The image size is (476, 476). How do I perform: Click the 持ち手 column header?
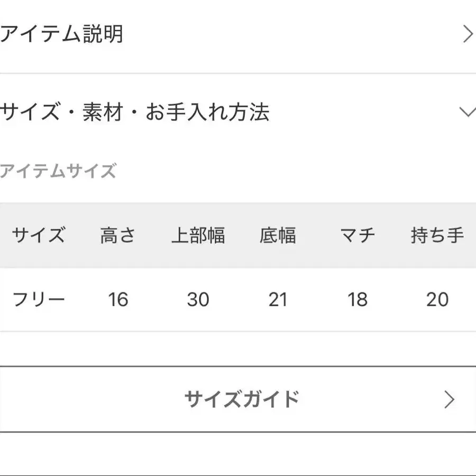pyautogui.click(x=437, y=235)
